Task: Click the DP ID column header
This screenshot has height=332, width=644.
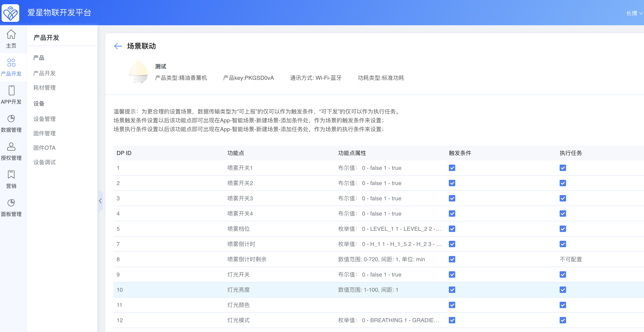Action: pyautogui.click(x=124, y=153)
